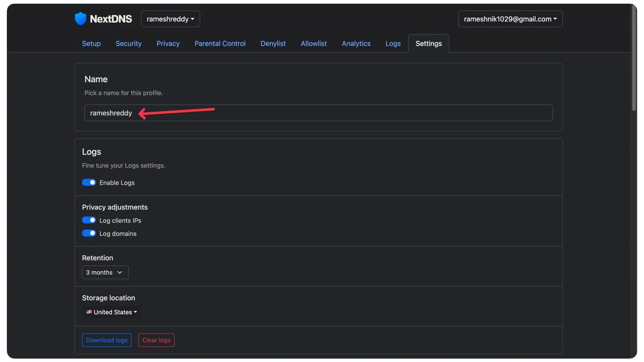Click the "Privacy adjustments" heading

point(115,207)
